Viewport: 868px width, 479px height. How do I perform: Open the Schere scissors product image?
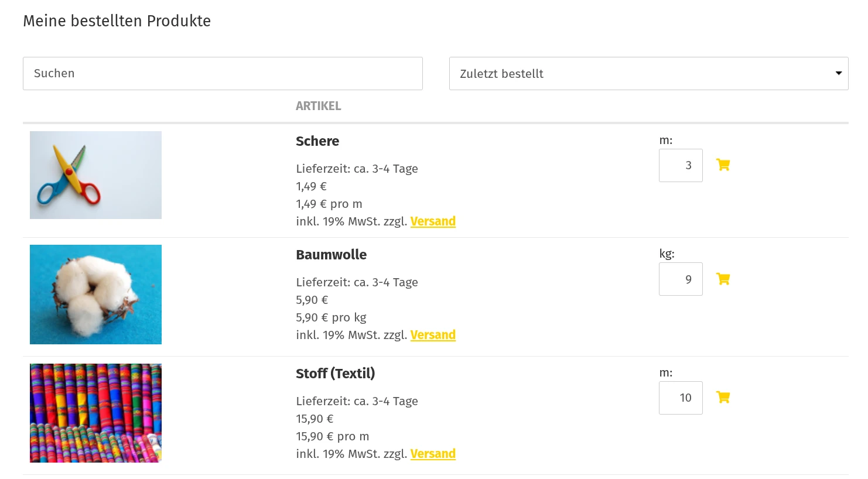(95, 175)
